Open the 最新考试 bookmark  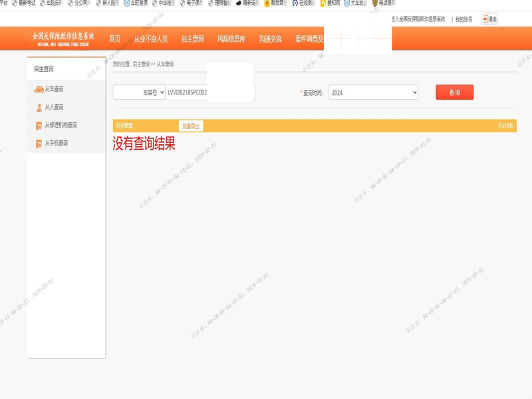tap(24, 3)
